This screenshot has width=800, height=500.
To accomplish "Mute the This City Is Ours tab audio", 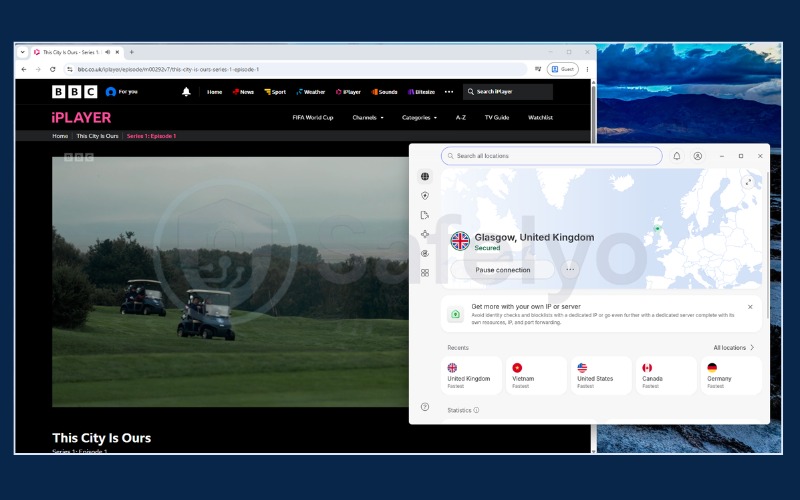I will [x=108, y=52].
